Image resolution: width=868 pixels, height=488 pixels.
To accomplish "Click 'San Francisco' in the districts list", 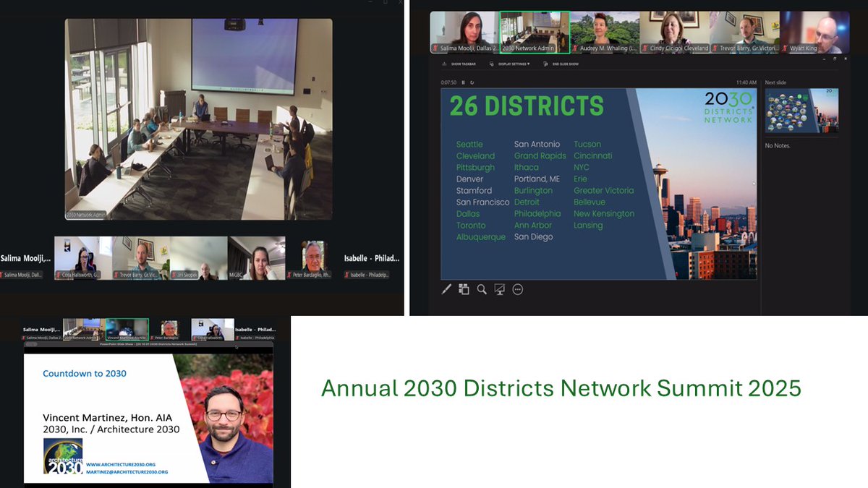I will (482, 202).
